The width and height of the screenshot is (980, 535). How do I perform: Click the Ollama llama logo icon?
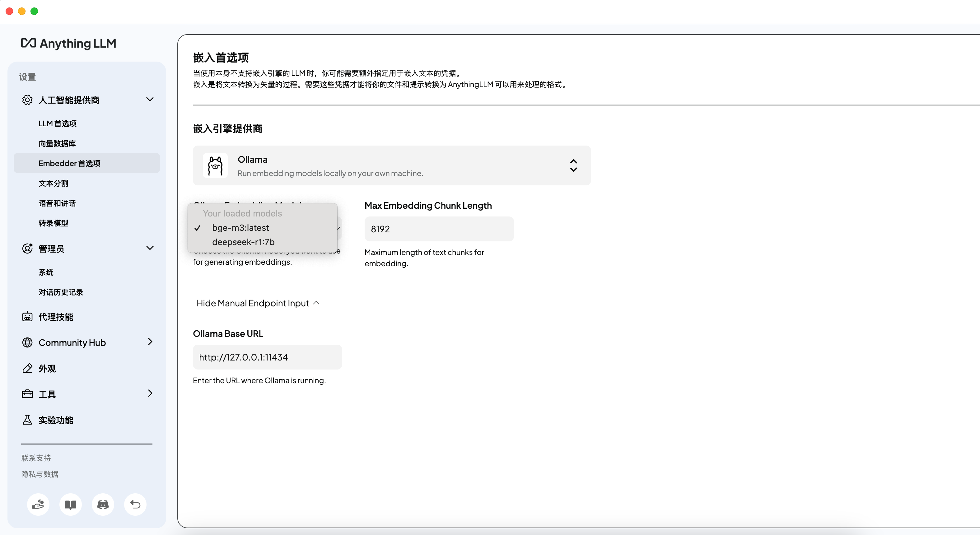coord(215,166)
